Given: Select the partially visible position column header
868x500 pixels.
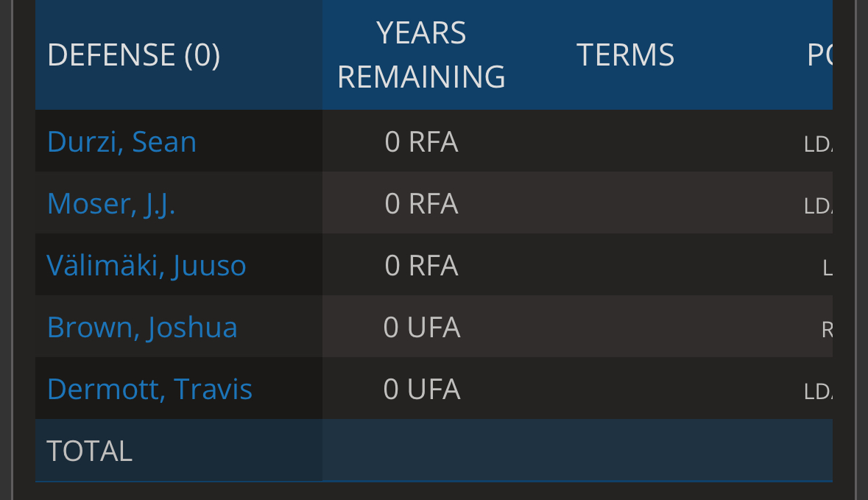Looking at the screenshot, I should 819,54.
